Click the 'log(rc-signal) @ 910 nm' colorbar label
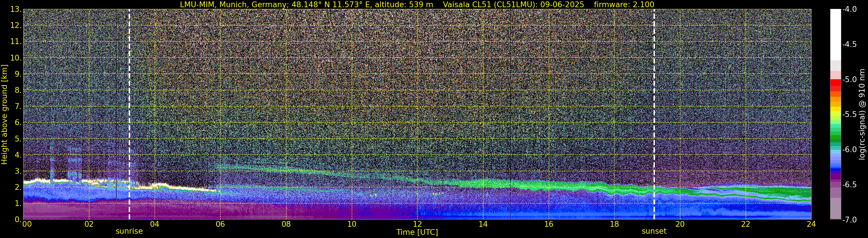868x238 pixels. pos(862,115)
